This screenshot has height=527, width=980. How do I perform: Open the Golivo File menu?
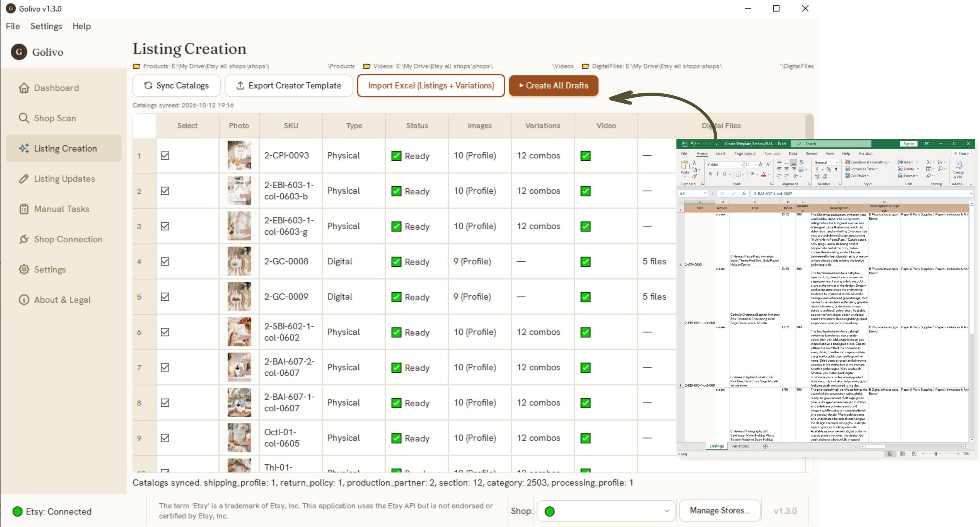coord(13,26)
